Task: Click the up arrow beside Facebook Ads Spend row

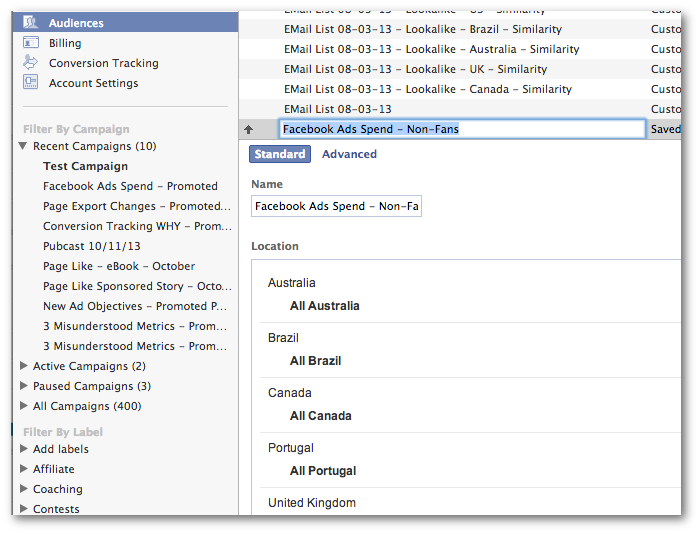Action: coord(249,129)
